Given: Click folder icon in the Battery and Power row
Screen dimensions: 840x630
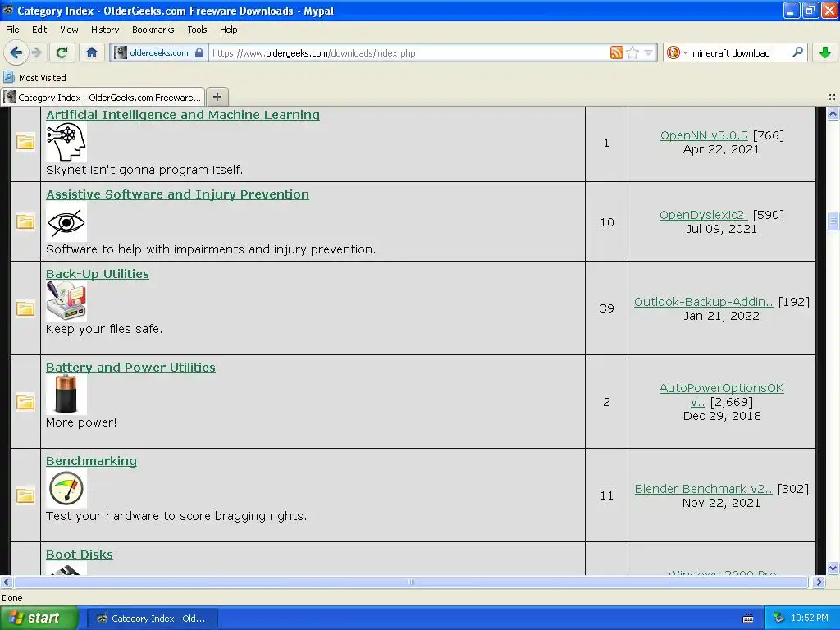Looking at the screenshot, I should tap(25, 402).
